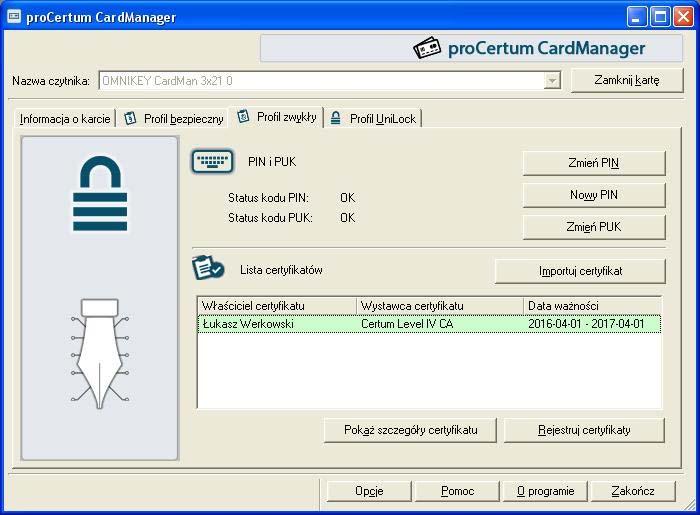The height and width of the screenshot is (515, 700).
Task: Click Importuj certyfikat button
Action: [580, 271]
